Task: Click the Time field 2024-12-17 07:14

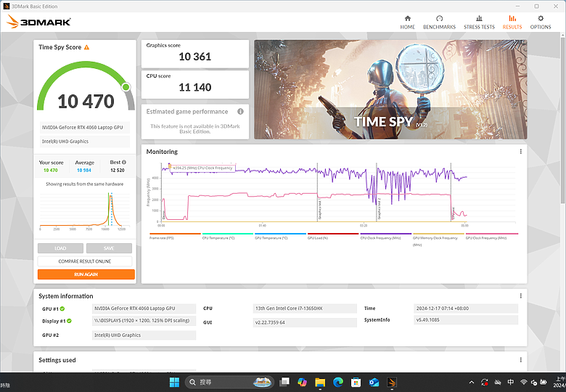Action: tap(466, 309)
